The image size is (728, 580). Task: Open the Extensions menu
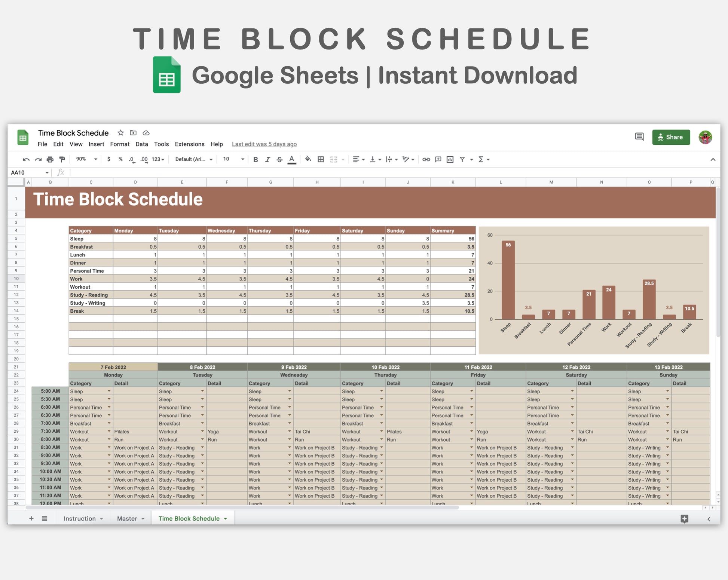coord(190,144)
